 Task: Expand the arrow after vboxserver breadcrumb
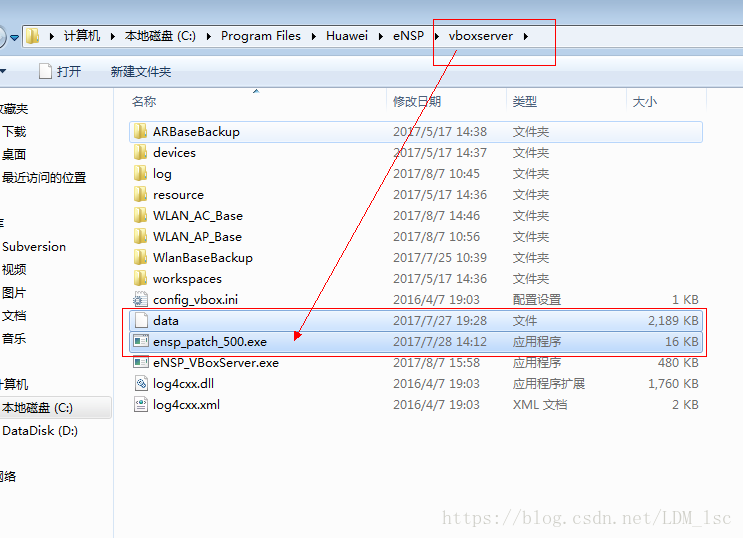(526, 36)
